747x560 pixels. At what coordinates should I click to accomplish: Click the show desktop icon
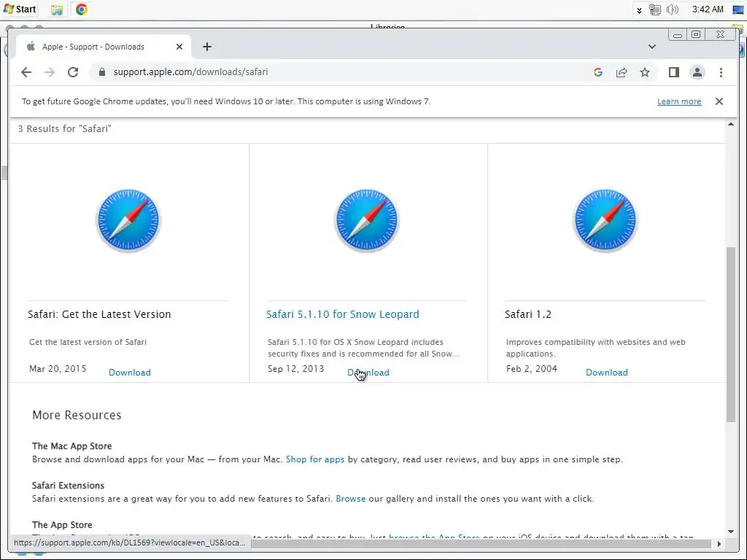click(738, 9)
